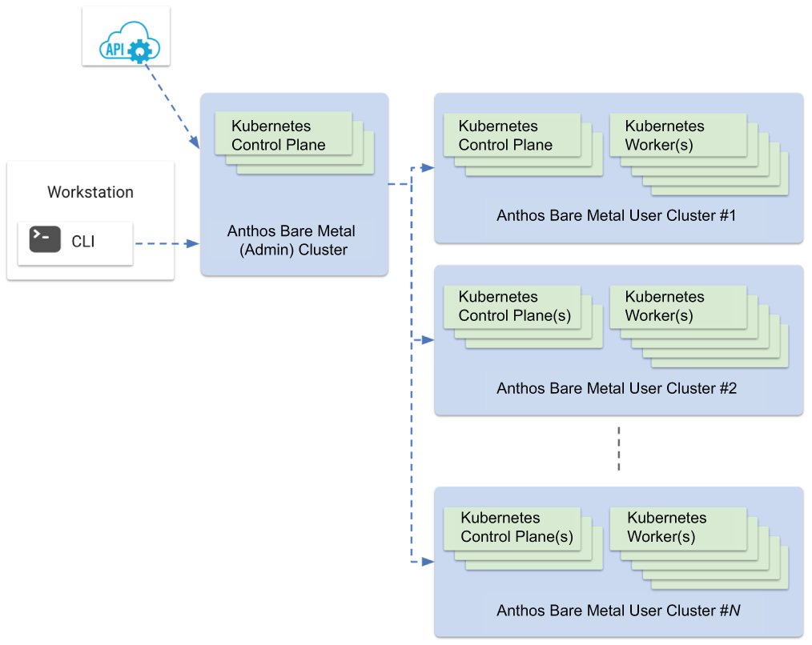Click the API cloud gear icon
The width and height of the screenshot is (812, 645).
coord(130,42)
